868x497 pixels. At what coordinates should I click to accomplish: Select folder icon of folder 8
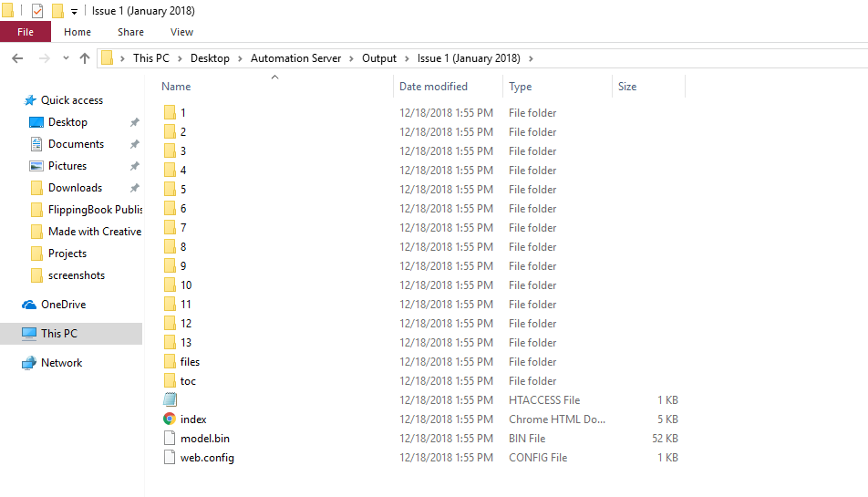point(170,246)
